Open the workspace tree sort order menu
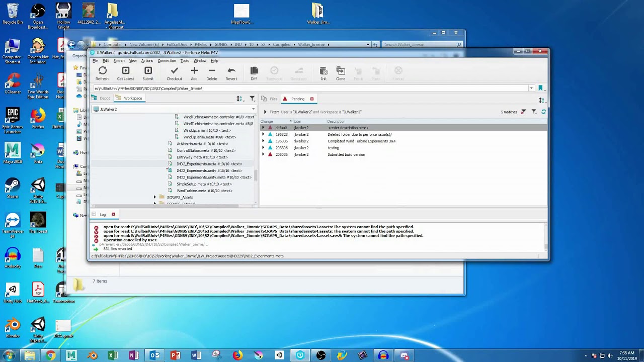Image resolution: width=644 pixels, height=362 pixels. click(240, 99)
